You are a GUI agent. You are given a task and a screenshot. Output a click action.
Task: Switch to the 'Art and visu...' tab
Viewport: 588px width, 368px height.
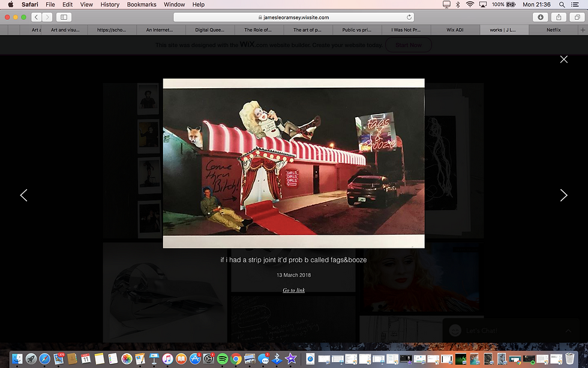tap(65, 30)
